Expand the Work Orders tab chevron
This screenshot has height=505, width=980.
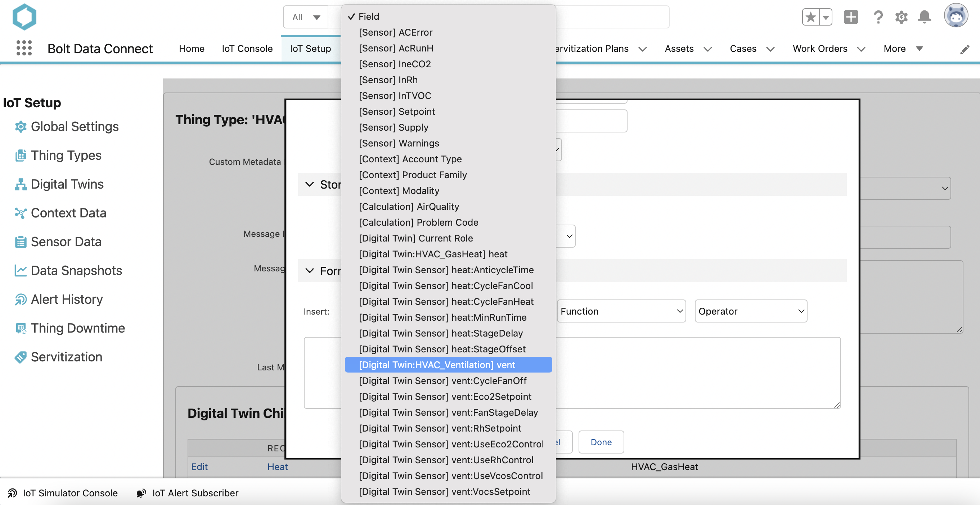(x=861, y=49)
